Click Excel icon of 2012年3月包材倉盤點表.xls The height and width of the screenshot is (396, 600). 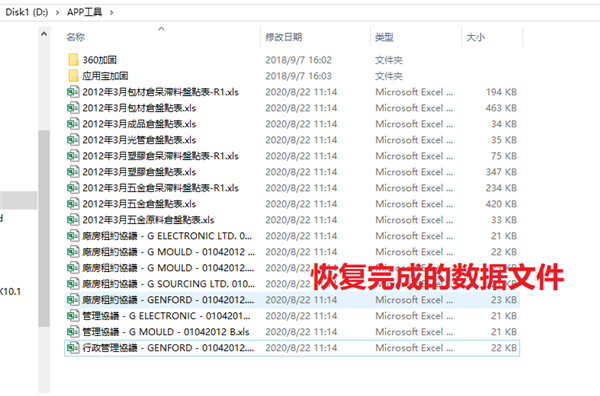[x=73, y=108]
